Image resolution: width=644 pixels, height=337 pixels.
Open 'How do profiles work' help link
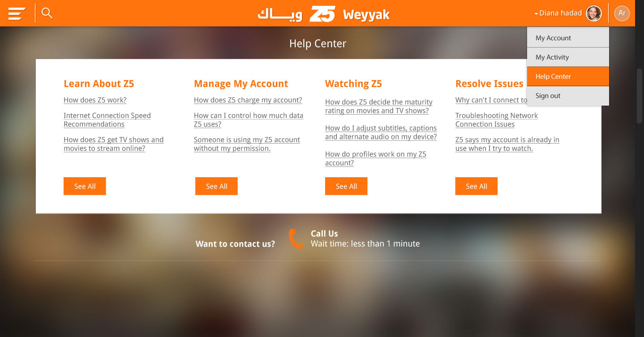pyautogui.click(x=376, y=158)
